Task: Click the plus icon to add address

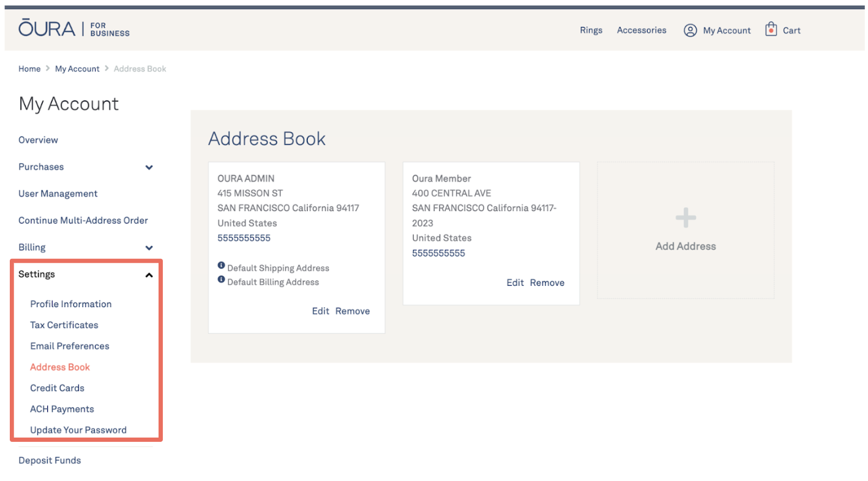Action: pos(686,218)
